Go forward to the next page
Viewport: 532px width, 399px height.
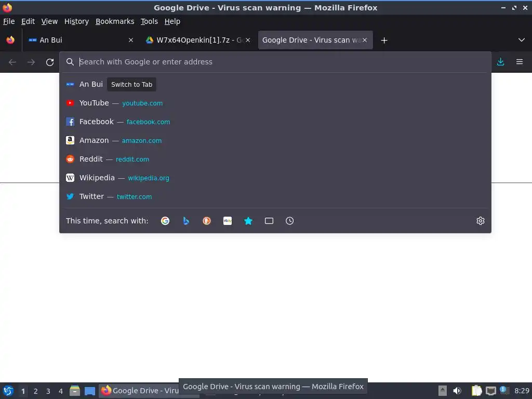point(31,62)
